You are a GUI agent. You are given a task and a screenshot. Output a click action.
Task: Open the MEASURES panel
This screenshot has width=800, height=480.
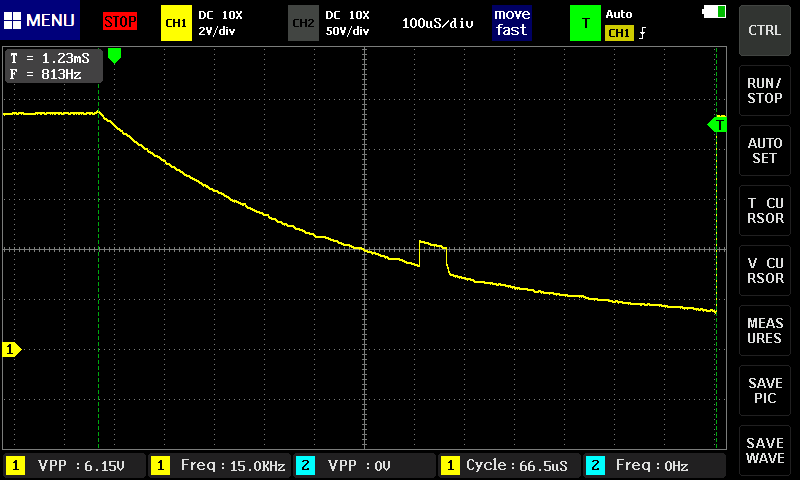click(x=764, y=331)
